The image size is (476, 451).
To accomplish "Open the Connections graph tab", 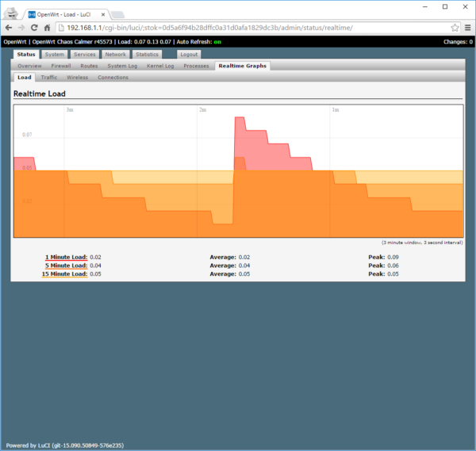I will click(113, 78).
